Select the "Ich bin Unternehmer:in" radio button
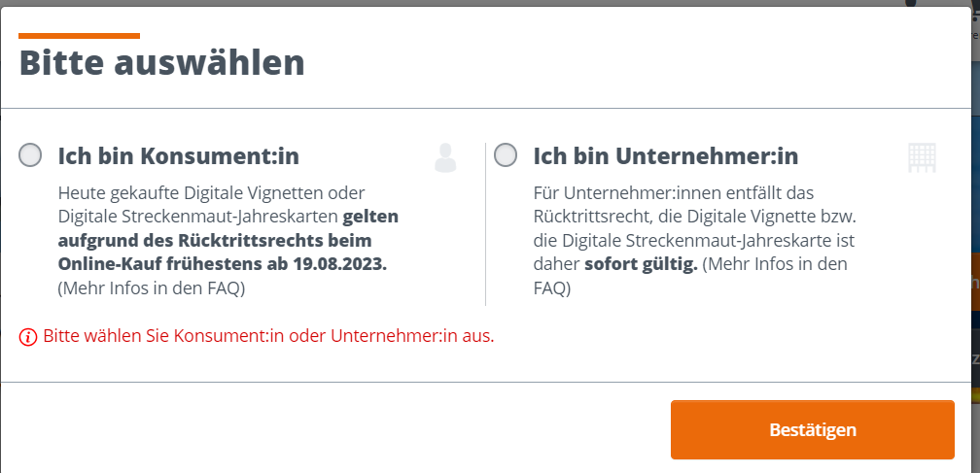This screenshot has width=980, height=473. [506, 155]
